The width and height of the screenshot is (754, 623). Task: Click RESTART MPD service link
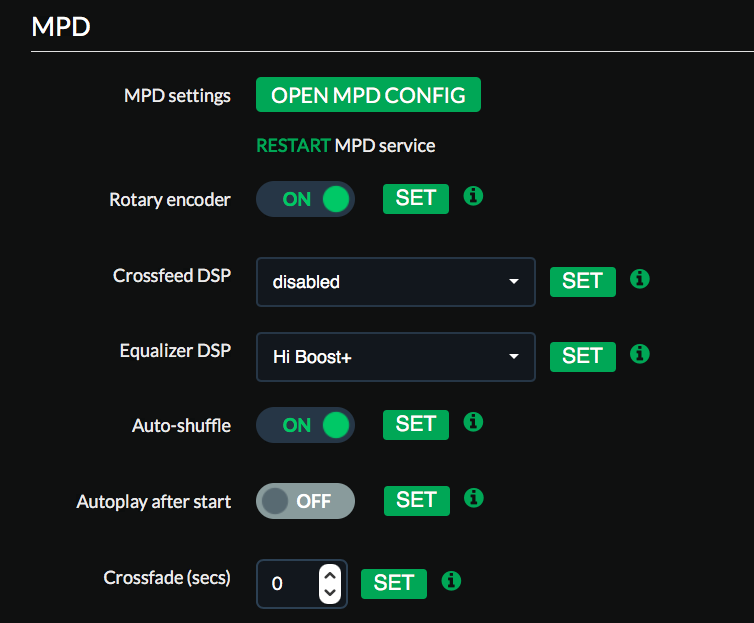[293, 146]
